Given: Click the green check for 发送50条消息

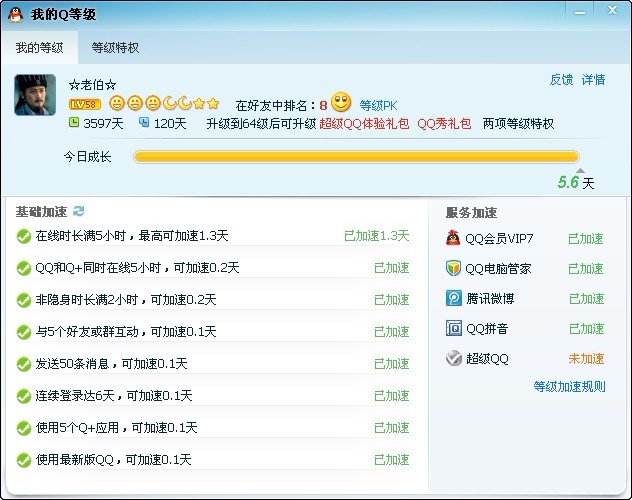Looking at the screenshot, I should (x=24, y=364).
